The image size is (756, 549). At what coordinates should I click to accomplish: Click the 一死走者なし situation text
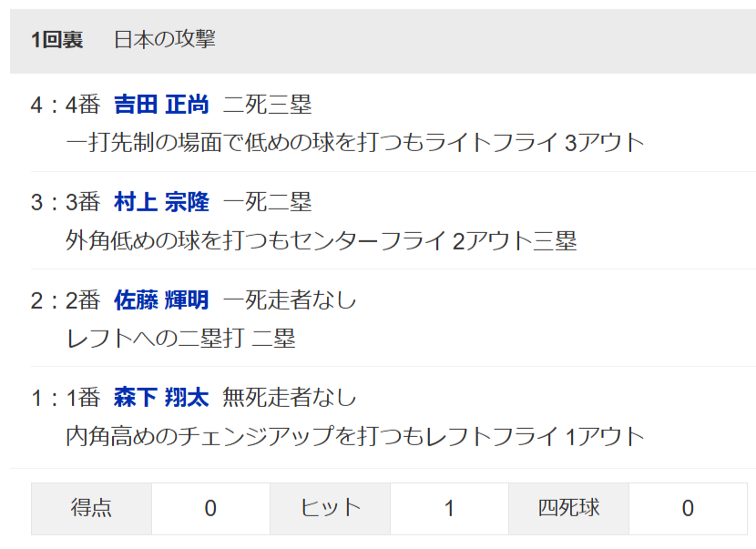click(290, 300)
